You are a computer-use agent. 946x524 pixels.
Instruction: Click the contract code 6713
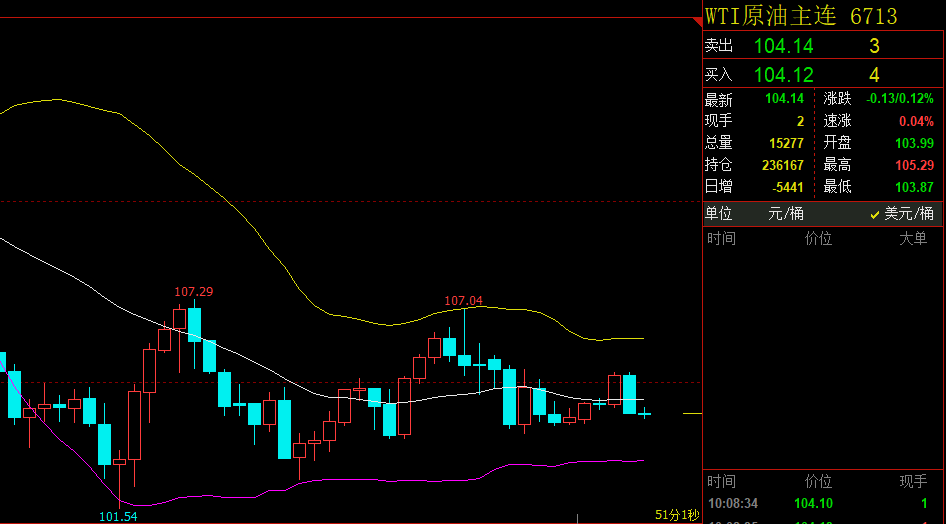(x=874, y=16)
